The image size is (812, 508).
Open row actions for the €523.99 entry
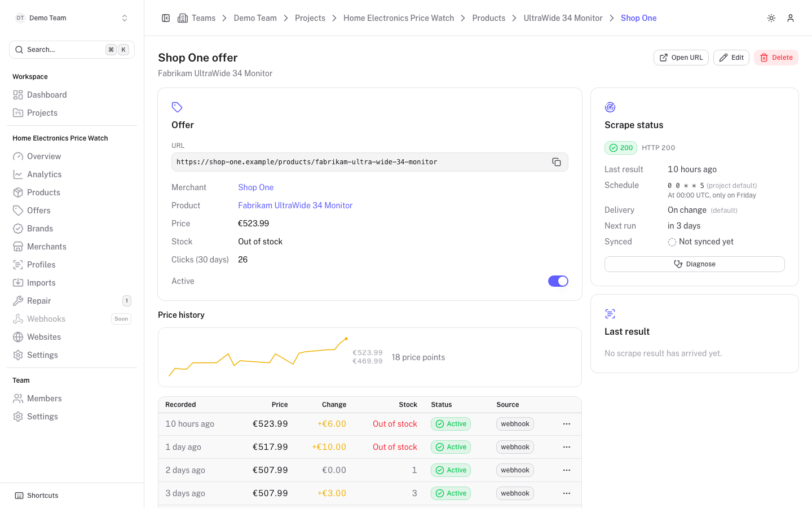coord(567,424)
